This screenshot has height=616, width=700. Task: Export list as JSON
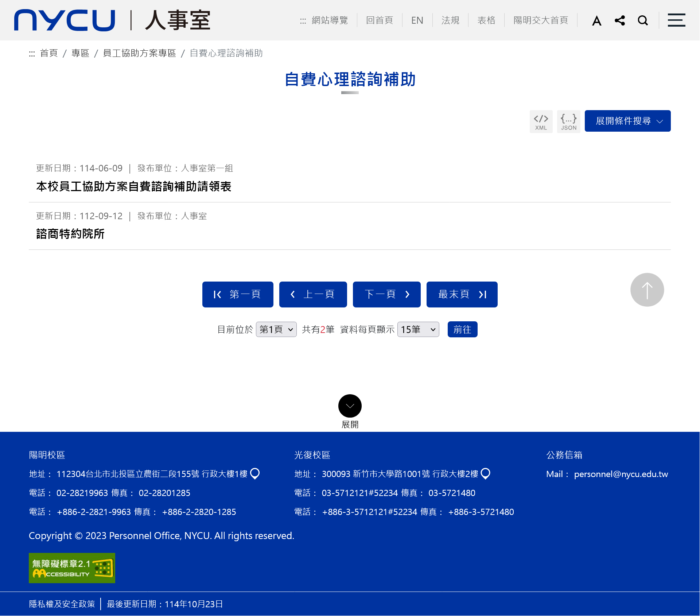(x=568, y=121)
